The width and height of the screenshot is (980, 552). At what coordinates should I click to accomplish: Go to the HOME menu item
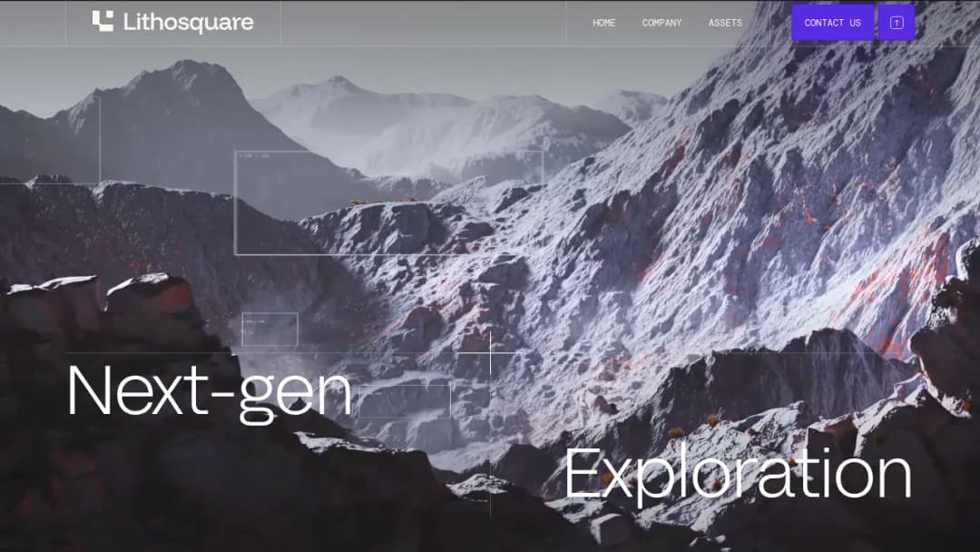603,23
